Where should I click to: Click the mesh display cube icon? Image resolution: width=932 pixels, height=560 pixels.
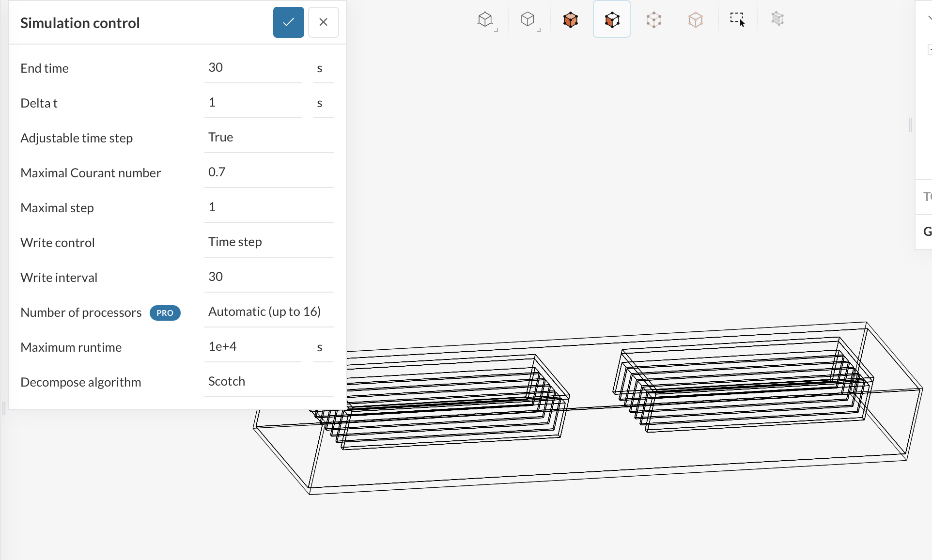777,20
